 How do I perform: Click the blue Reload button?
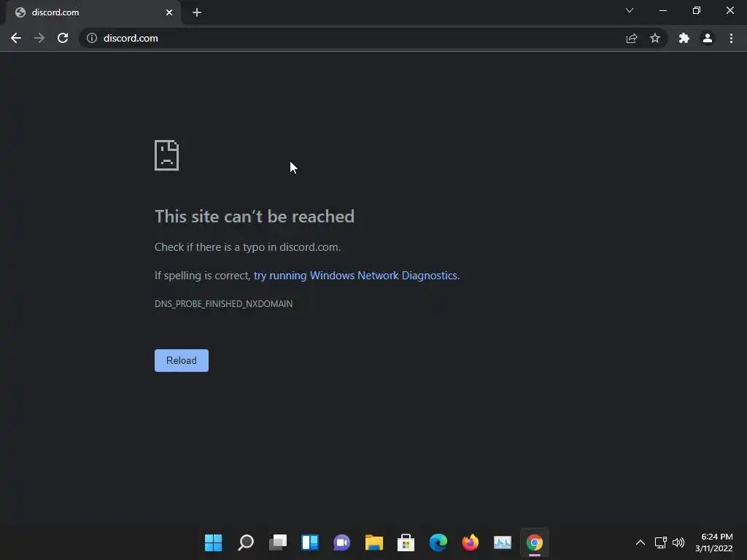click(x=182, y=360)
